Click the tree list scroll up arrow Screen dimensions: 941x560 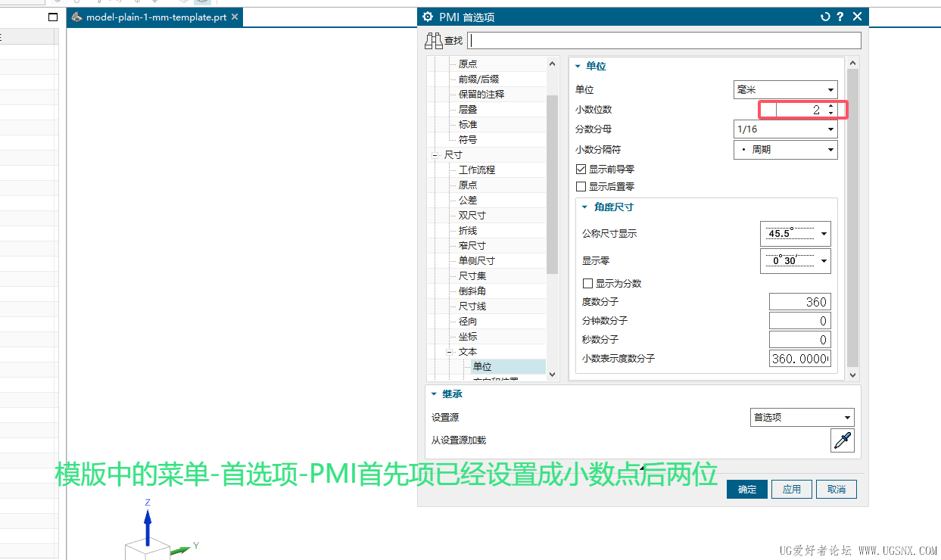tap(552, 64)
